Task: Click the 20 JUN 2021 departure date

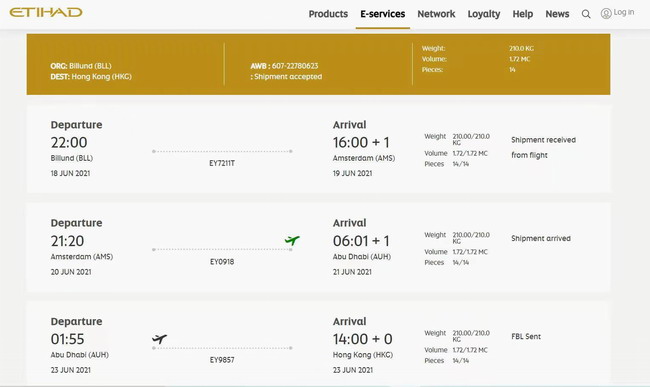Action: [x=71, y=272]
